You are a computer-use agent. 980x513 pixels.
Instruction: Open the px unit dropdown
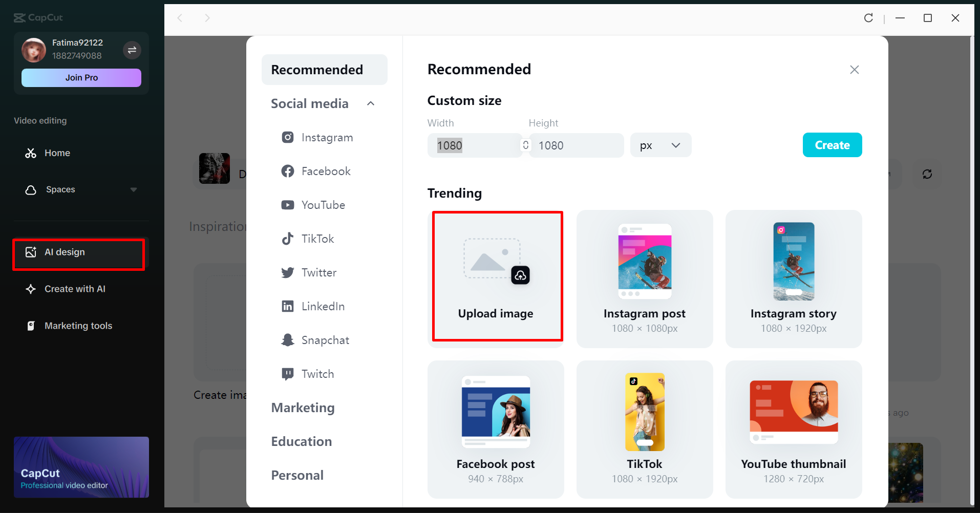click(661, 145)
